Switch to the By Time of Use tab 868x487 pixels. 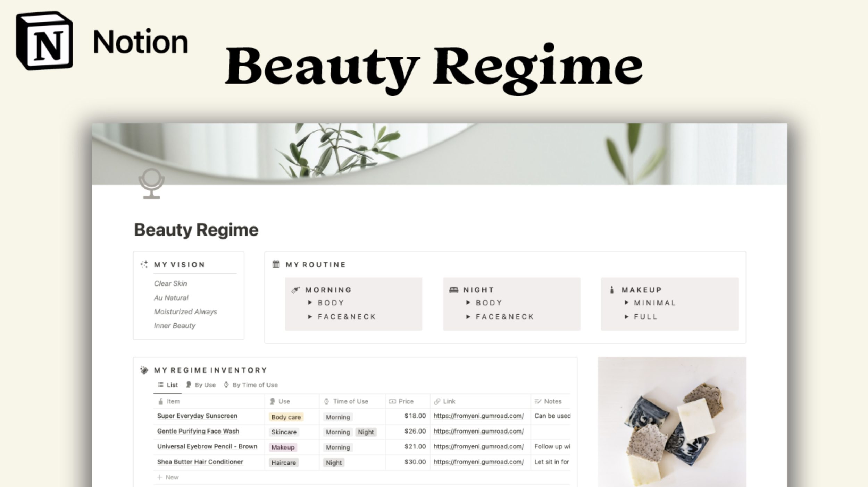tap(250, 385)
